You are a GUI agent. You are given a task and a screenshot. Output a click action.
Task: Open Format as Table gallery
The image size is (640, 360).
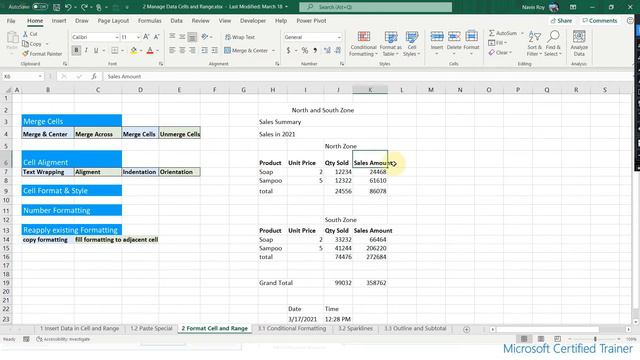[x=390, y=44]
